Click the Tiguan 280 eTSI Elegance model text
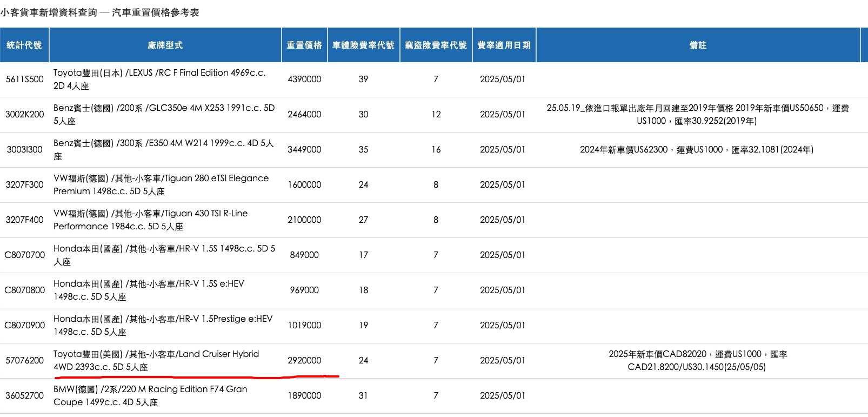The height and width of the screenshot is (417, 868). (x=161, y=184)
